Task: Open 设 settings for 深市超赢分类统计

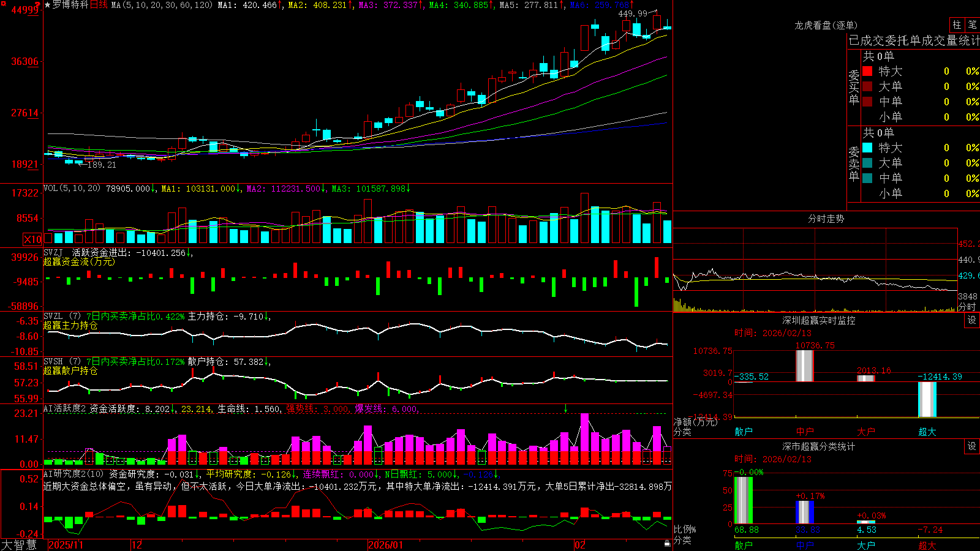Action: click(972, 446)
